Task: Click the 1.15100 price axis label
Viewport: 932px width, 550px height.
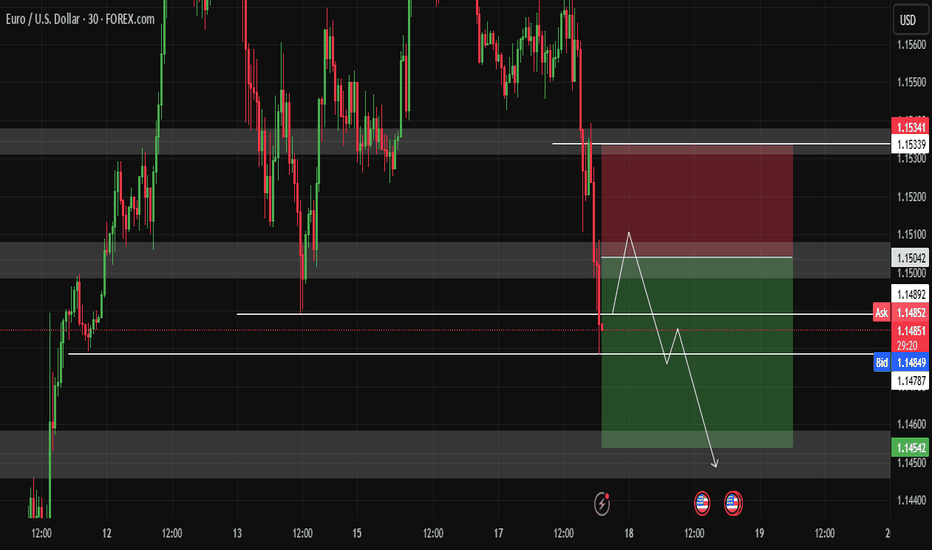Action: (911, 234)
